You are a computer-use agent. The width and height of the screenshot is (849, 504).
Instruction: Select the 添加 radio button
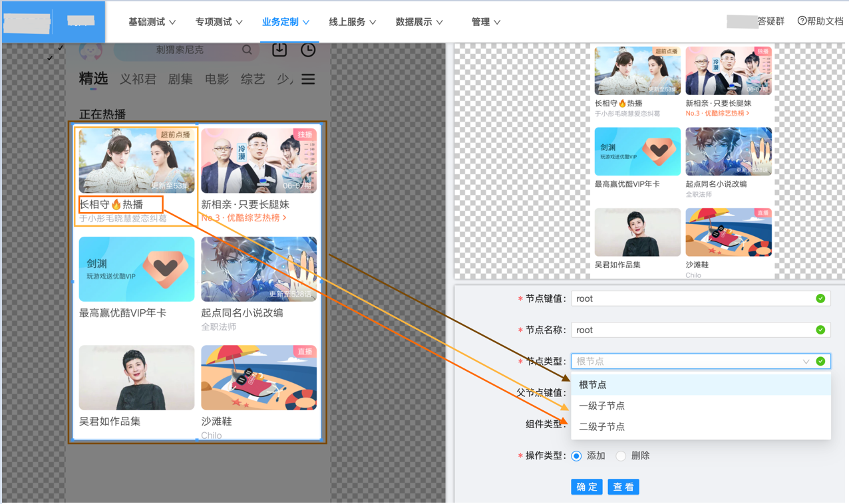(x=576, y=456)
